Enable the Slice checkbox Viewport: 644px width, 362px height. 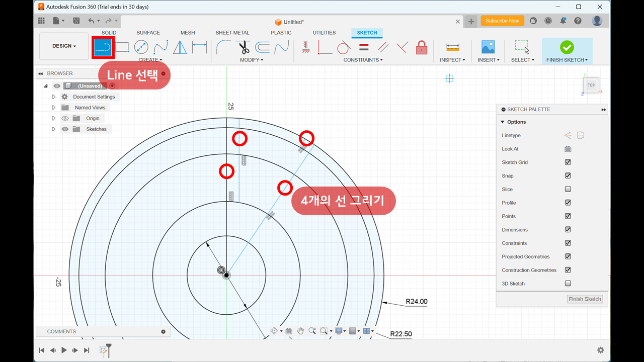tap(568, 189)
